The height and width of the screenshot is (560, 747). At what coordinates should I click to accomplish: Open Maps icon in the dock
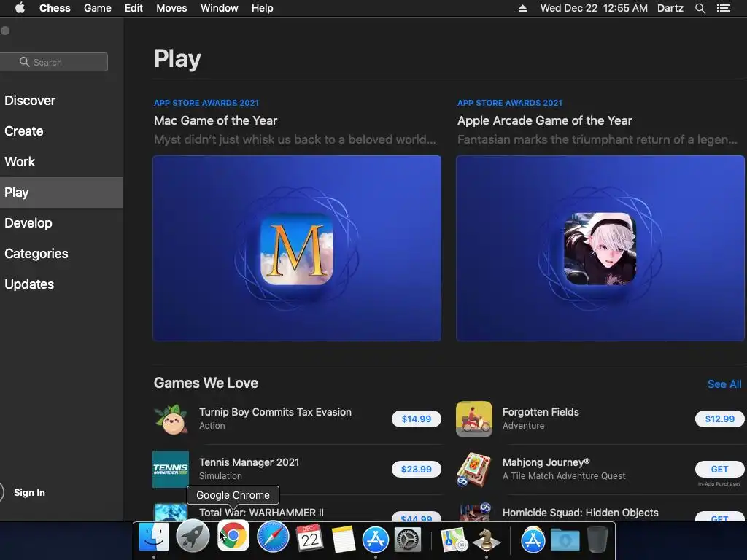454,540
